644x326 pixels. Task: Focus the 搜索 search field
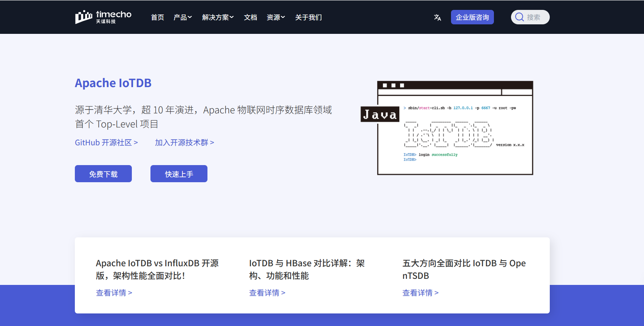tap(530, 17)
